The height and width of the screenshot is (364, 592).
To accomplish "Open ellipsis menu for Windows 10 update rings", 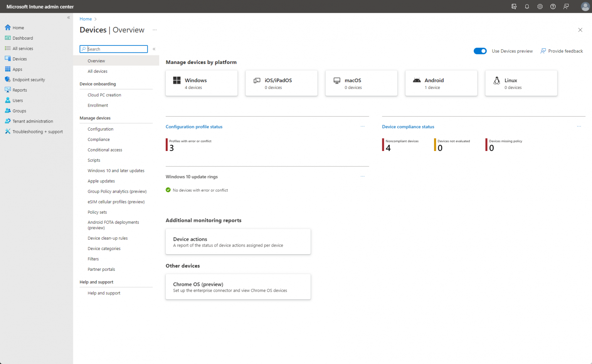I will pos(363,176).
